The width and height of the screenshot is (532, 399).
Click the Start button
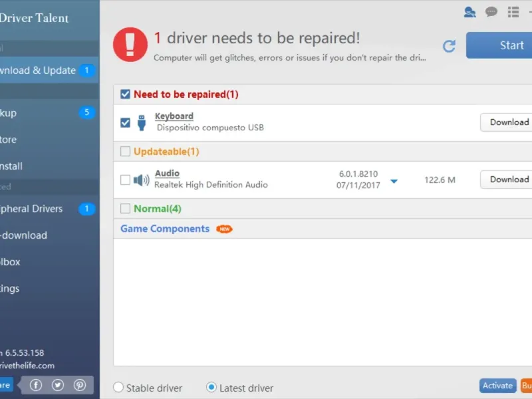tap(499, 45)
